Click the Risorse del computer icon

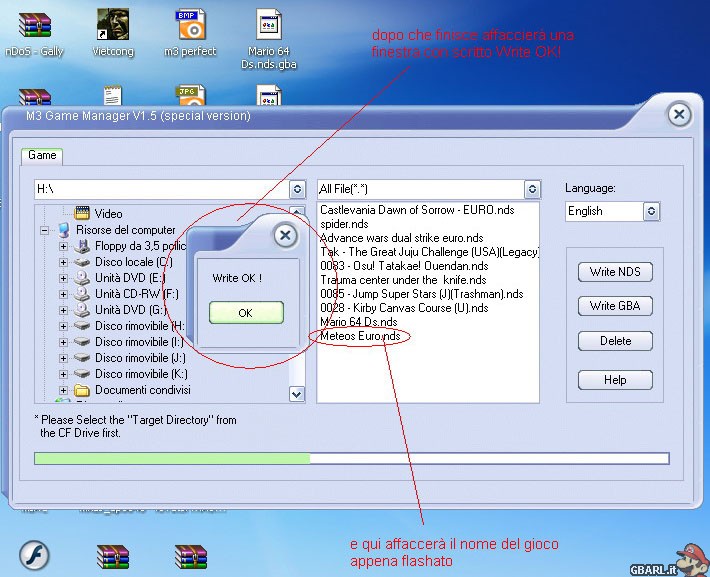[x=64, y=230]
